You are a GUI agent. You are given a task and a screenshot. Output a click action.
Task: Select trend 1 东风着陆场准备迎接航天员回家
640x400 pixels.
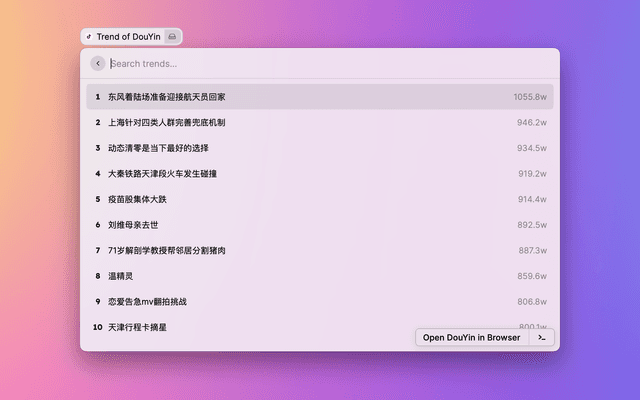click(167, 97)
